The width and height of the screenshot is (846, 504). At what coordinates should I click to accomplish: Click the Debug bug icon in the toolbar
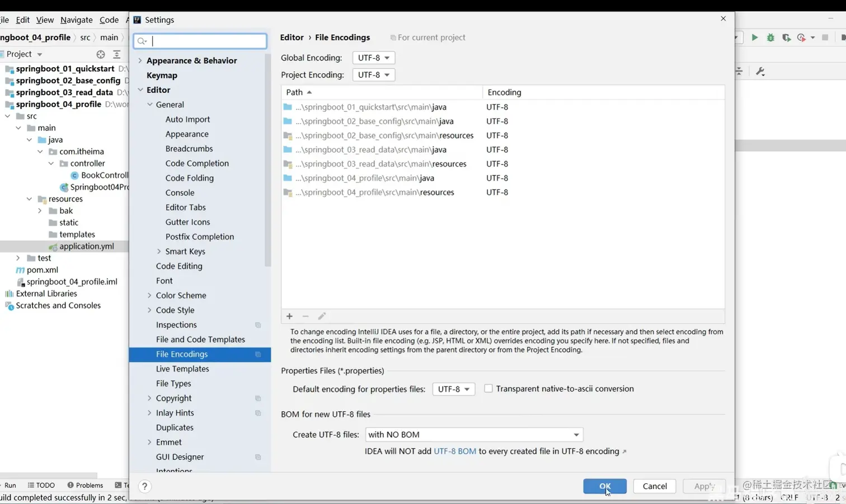[770, 37]
